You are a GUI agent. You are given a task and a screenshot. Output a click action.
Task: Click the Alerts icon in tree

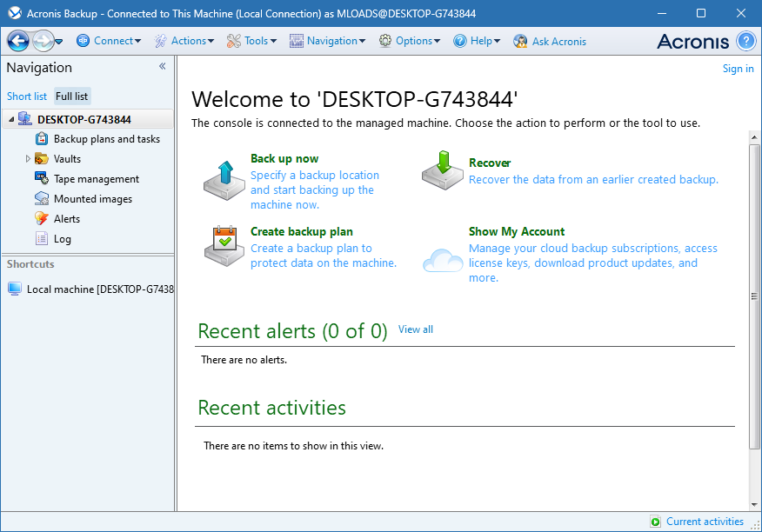pos(42,218)
